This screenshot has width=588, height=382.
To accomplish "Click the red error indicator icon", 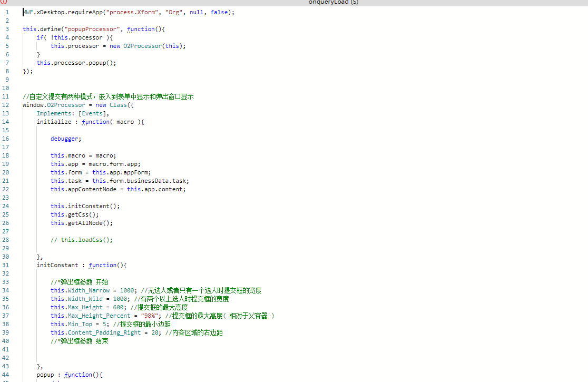I will point(4,2).
